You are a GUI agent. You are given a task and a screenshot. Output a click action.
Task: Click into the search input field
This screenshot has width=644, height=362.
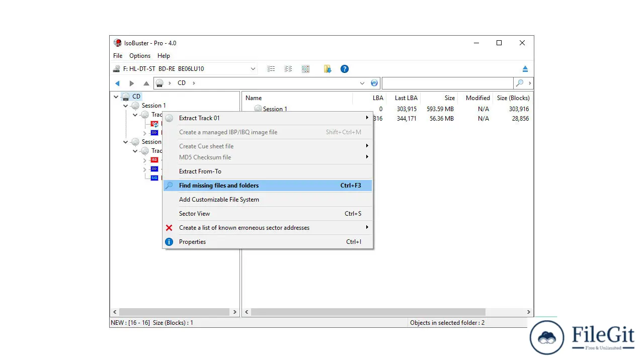pyautogui.click(x=447, y=83)
